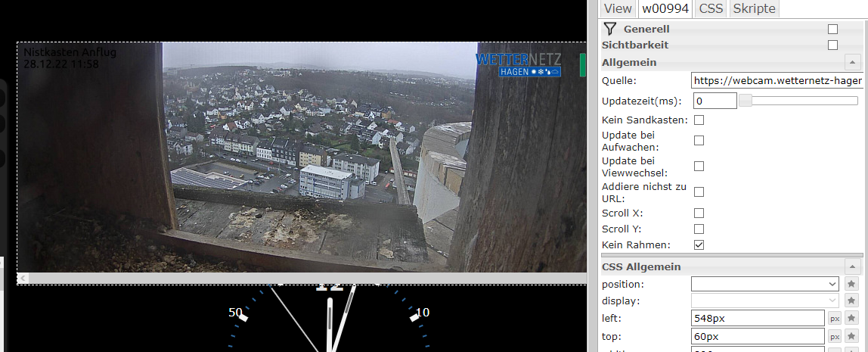Collapse the CSS Allgemein section arrow
Viewport: 868px width, 352px height.
pos(853,266)
